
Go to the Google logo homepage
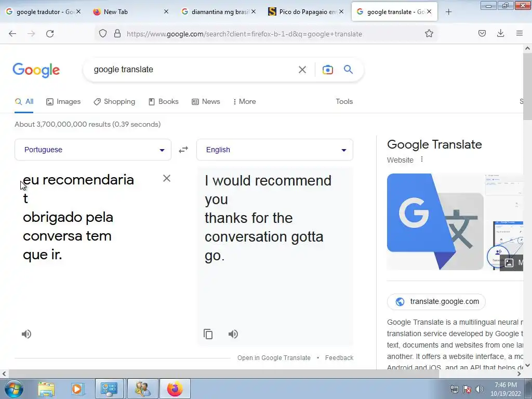tap(36, 70)
